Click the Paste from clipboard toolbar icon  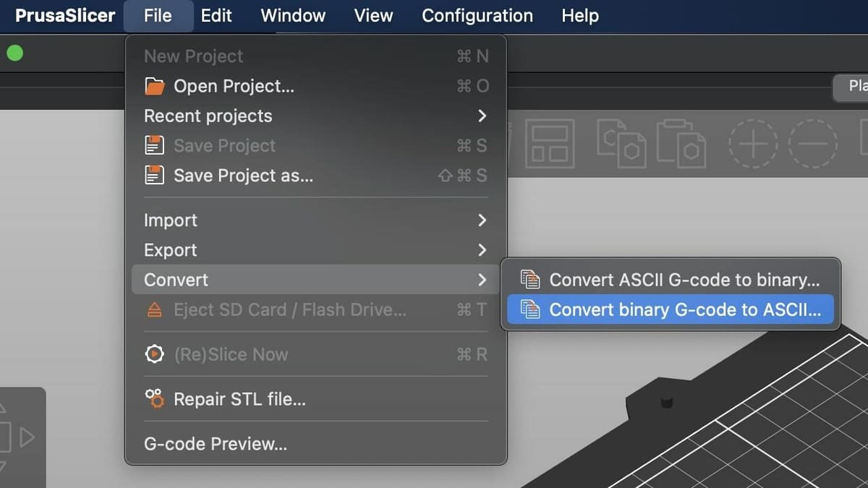point(681,143)
